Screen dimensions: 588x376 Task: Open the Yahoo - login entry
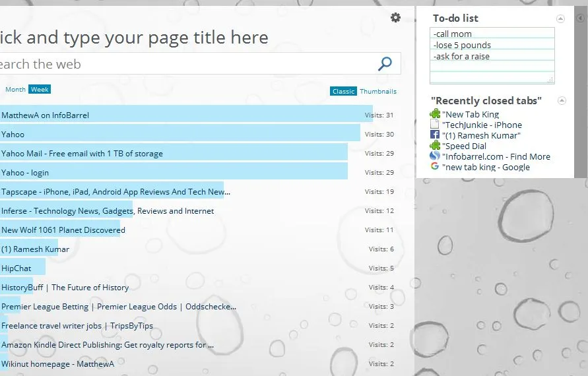tap(25, 172)
